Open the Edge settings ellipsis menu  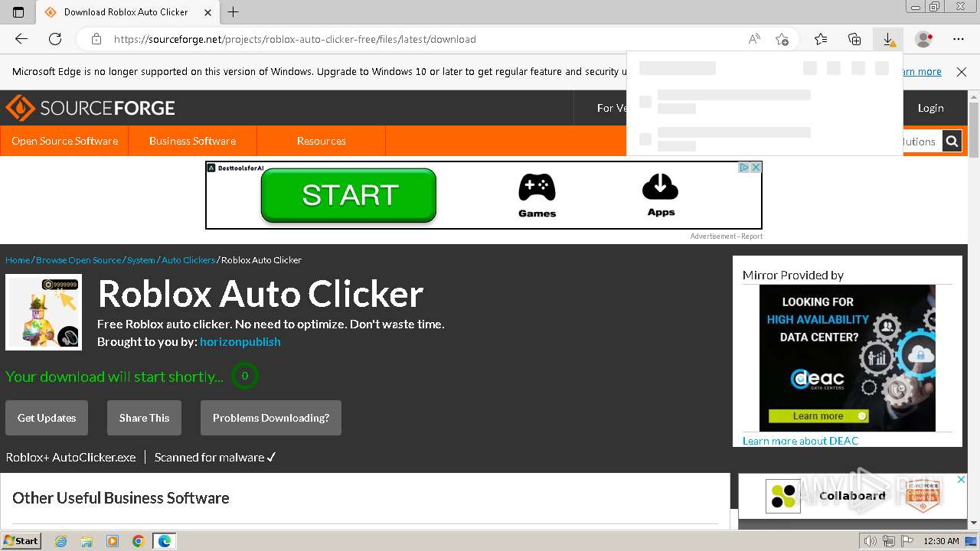(959, 39)
